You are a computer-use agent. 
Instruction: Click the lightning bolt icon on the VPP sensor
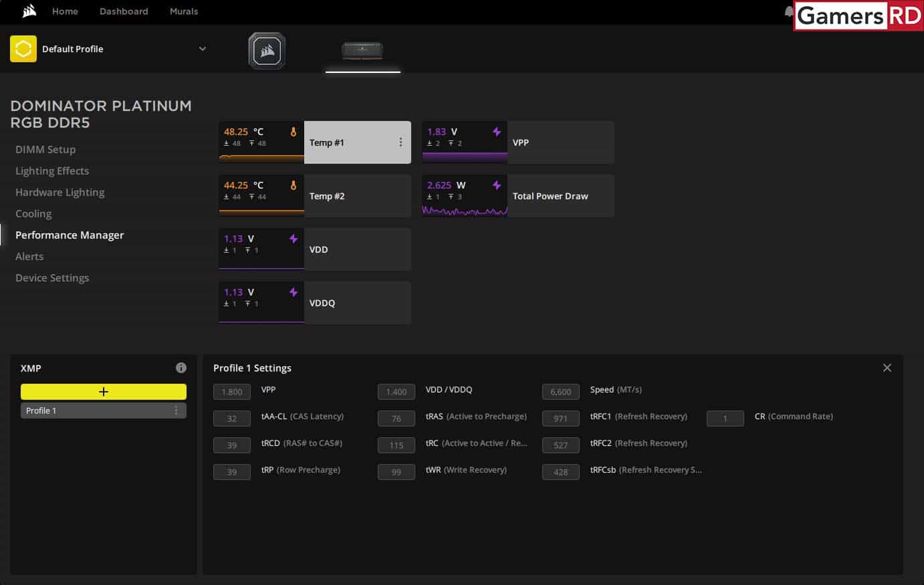tap(497, 132)
